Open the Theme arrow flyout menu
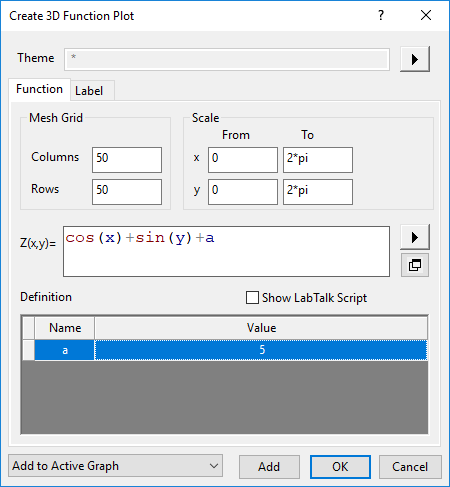The height and width of the screenshot is (487, 450). pos(415,59)
